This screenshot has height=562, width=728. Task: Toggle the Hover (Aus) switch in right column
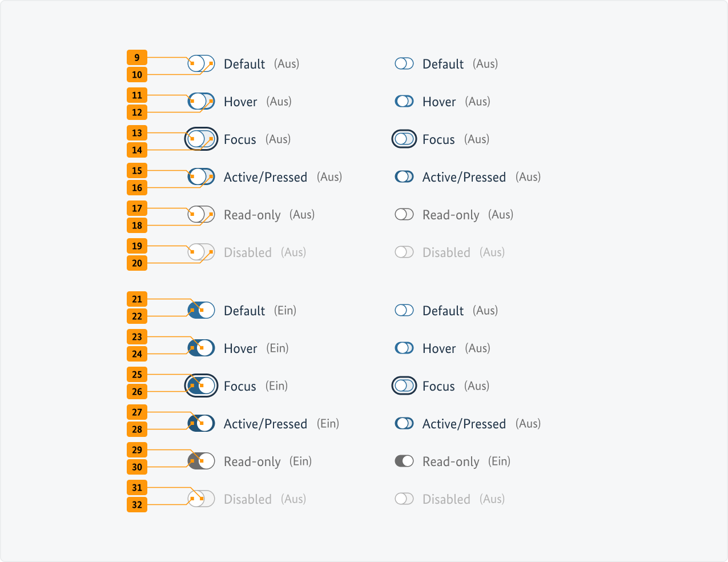(x=404, y=101)
